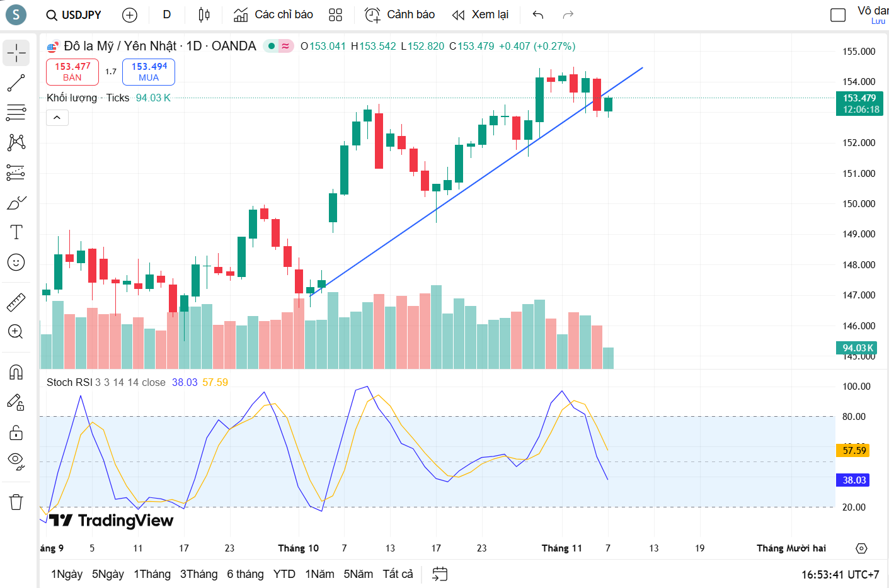The width and height of the screenshot is (889, 588).
Task: Click the undo arrow in the toolbar
Action: pyautogui.click(x=537, y=14)
